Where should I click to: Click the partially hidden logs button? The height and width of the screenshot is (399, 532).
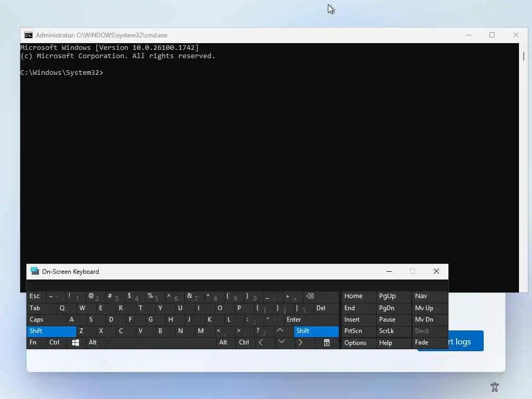tap(465, 341)
